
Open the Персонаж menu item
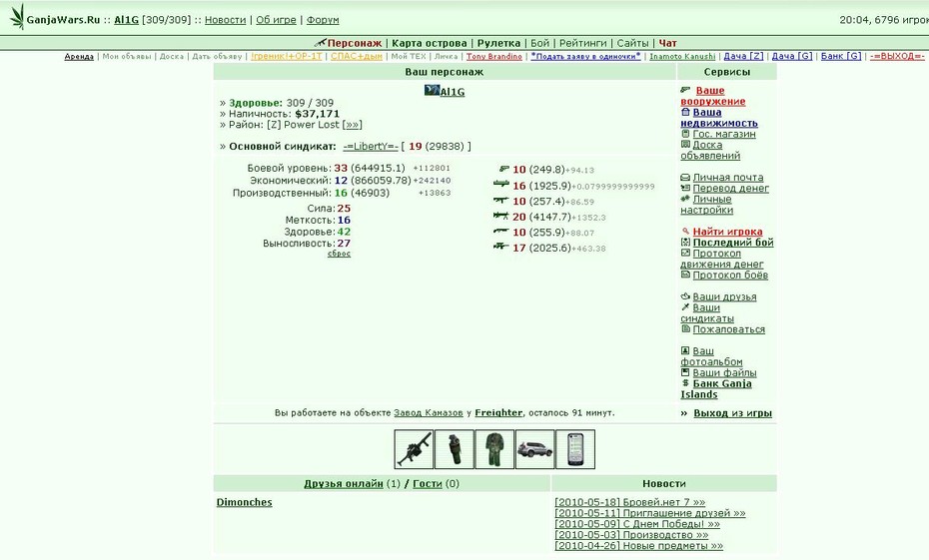(x=355, y=43)
